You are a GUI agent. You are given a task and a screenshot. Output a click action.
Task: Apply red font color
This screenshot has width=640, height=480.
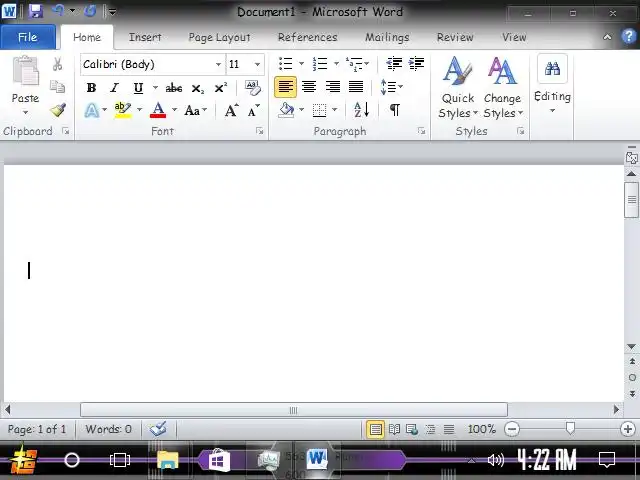point(158,110)
